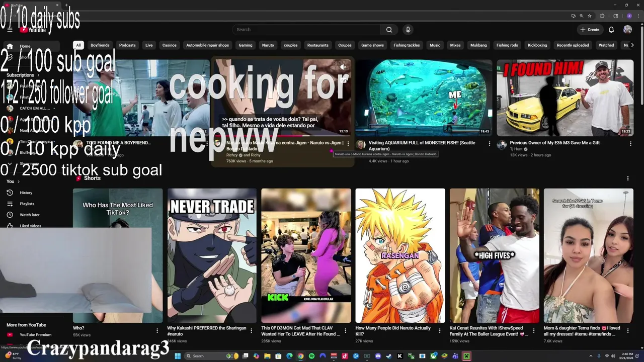Viewport: 644px width, 362px height.
Task: Open options for the E36 M3 video
Action: coord(630,144)
